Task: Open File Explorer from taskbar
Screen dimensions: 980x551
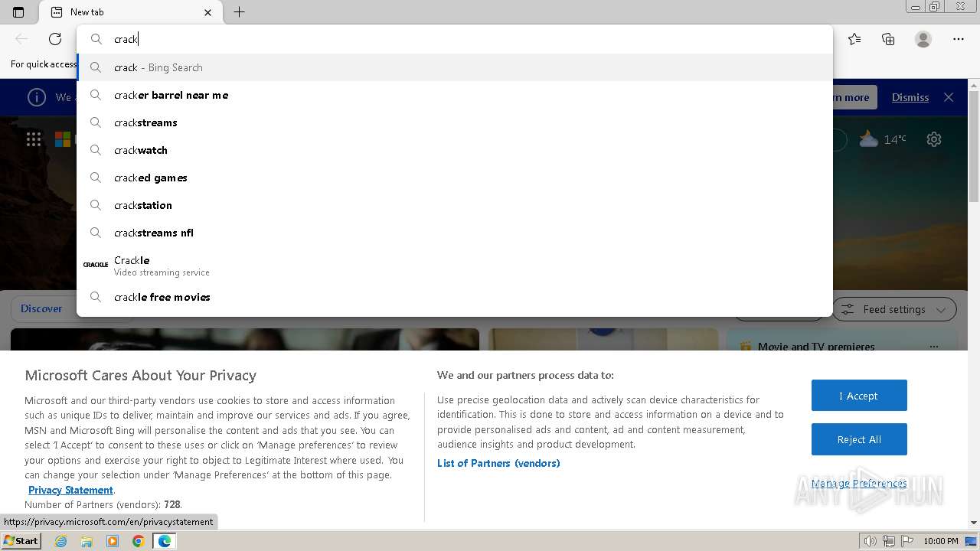Action: pyautogui.click(x=87, y=541)
